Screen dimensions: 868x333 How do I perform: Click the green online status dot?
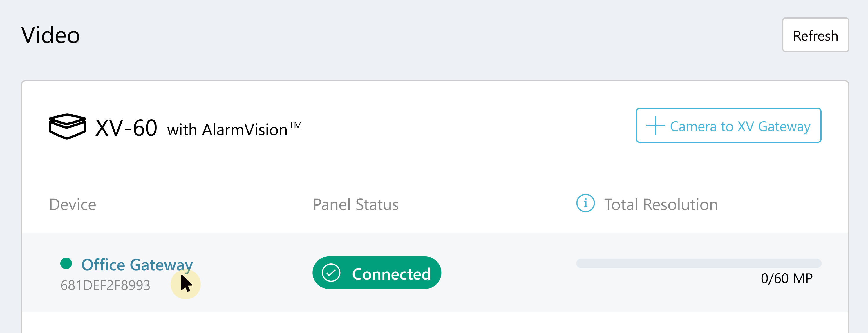click(66, 263)
